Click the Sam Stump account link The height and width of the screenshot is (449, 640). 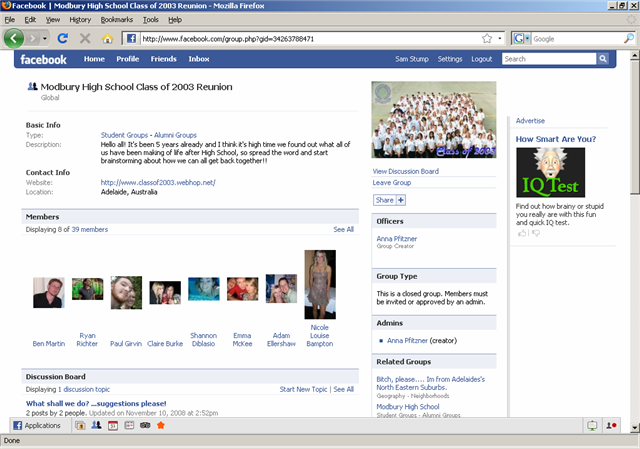pyautogui.click(x=412, y=59)
